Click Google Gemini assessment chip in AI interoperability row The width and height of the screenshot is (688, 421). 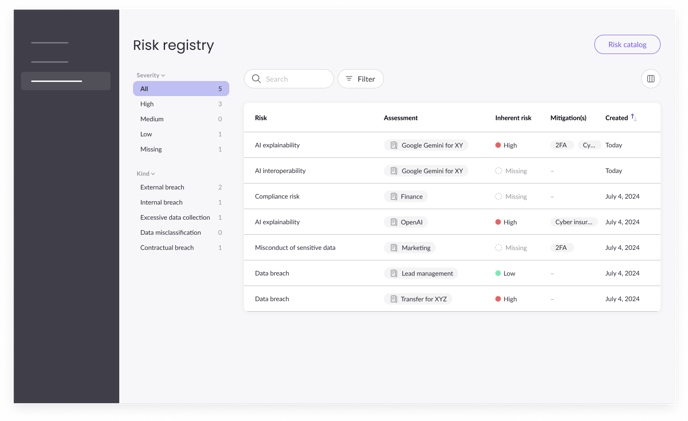[x=426, y=171]
